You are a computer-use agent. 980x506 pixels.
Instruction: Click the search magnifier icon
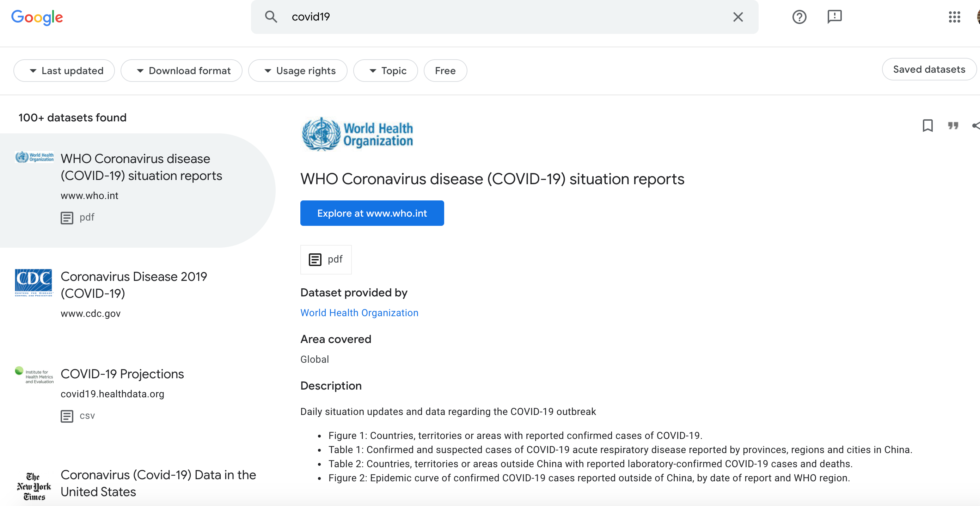pos(271,17)
